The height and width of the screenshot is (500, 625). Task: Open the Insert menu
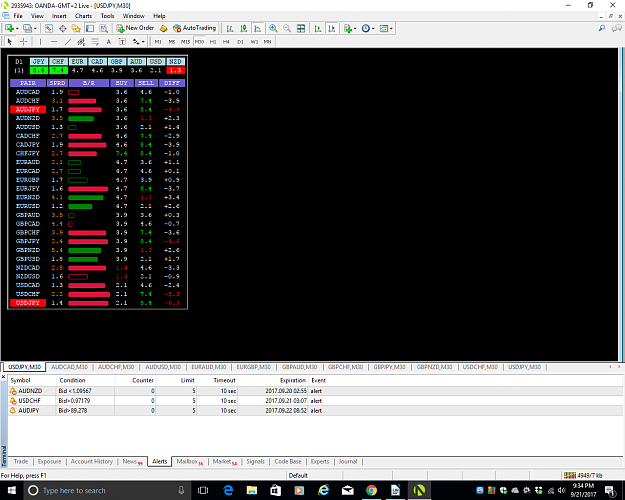tap(59, 16)
